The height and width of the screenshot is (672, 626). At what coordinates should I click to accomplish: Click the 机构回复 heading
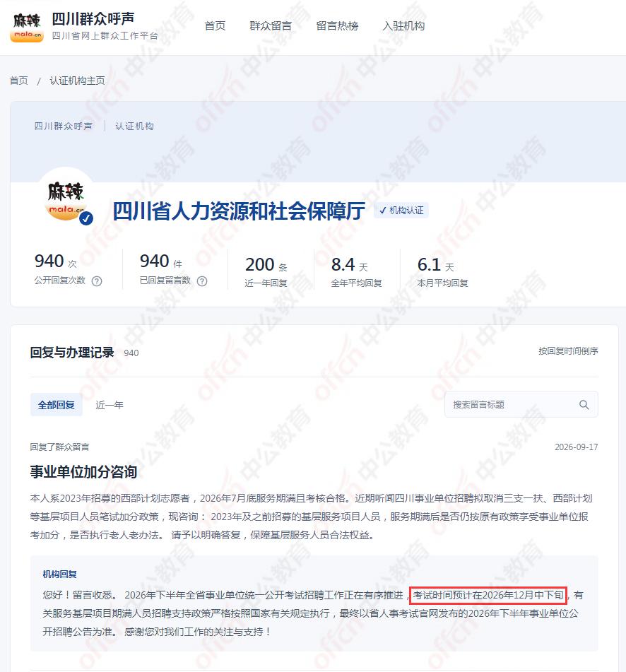click(59, 574)
